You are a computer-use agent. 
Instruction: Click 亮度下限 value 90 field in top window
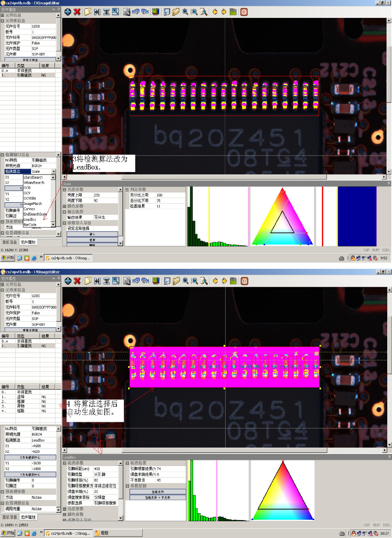tap(105, 201)
